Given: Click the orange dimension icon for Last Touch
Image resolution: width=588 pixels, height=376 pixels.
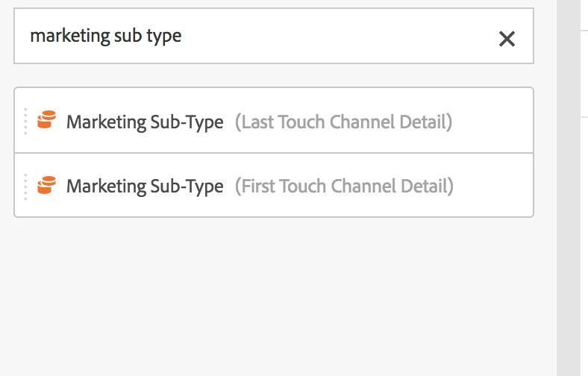Looking at the screenshot, I should point(46,120).
